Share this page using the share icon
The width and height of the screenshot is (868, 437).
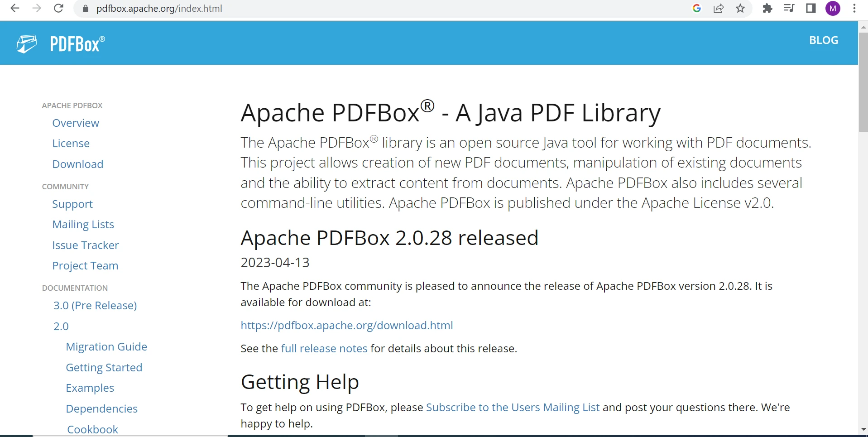pos(719,8)
